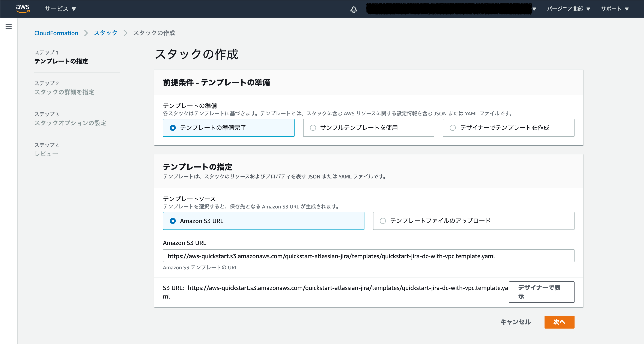Click the デザイナーで表示 button
Image resolution: width=644 pixels, height=344 pixels.
542,292
